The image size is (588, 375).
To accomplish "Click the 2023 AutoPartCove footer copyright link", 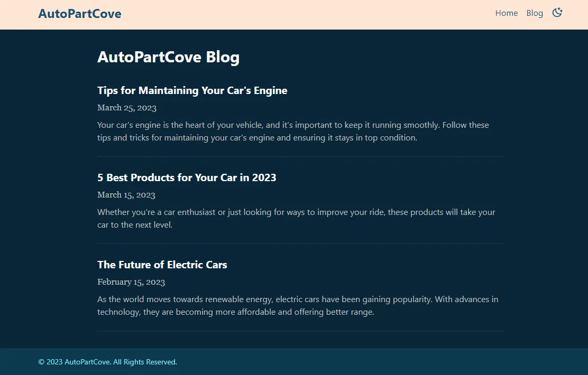I will pos(107,362).
